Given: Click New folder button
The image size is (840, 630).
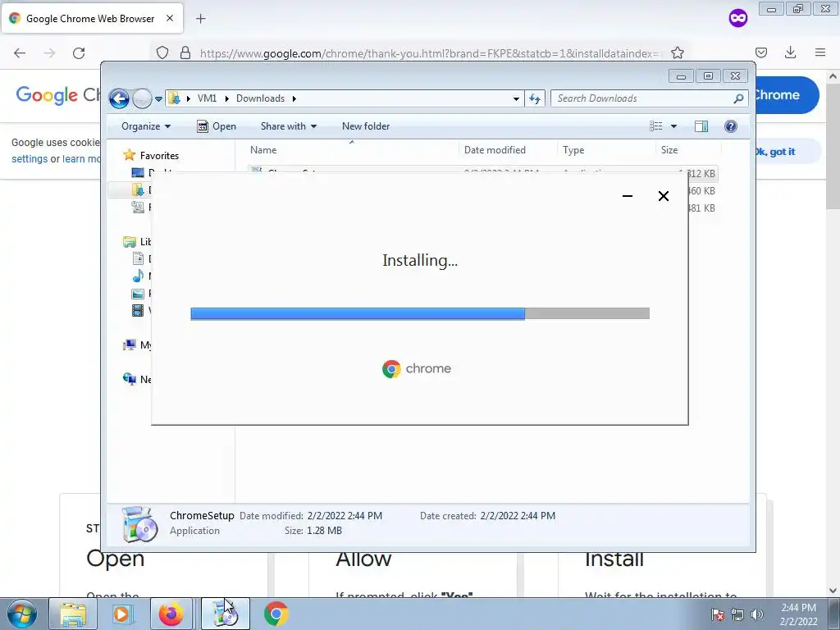Looking at the screenshot, I should 366,126.
